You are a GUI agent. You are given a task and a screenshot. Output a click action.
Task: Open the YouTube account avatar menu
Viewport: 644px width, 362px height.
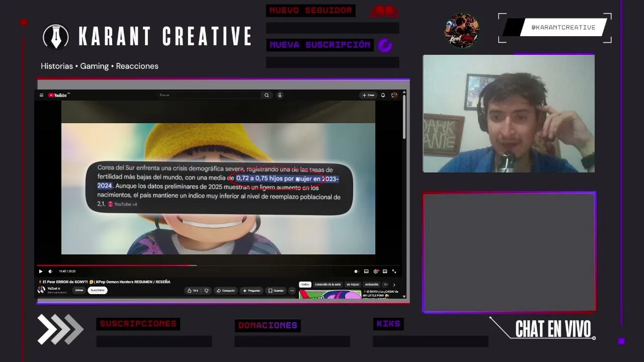394,95
